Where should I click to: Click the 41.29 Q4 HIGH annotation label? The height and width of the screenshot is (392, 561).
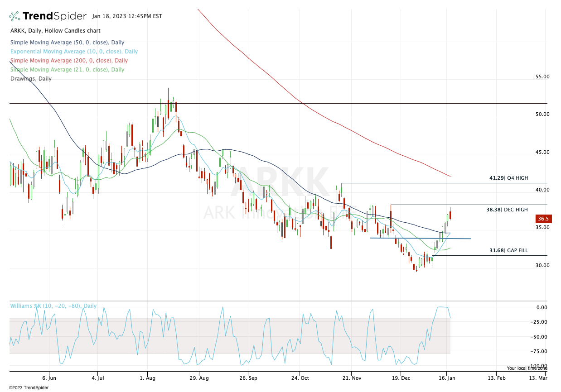pyautogui.click(x=508, y=178)
